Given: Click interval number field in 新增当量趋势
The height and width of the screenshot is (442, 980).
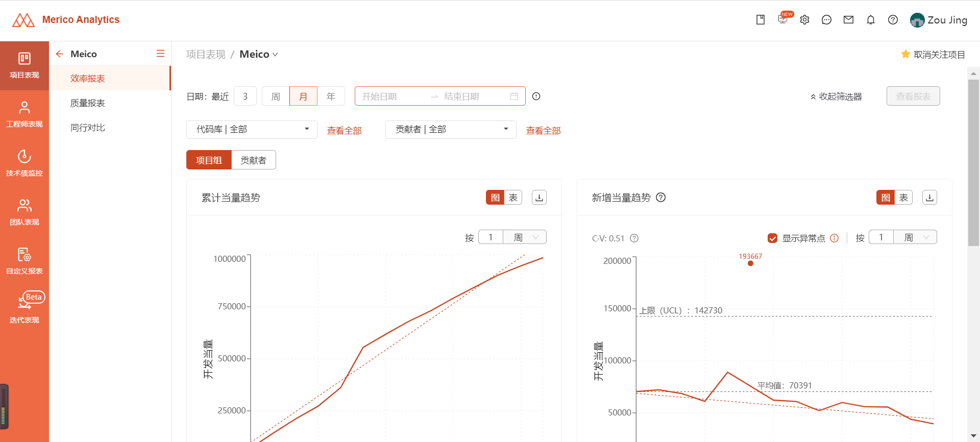Looking at the screenshot, I should pos(881,237).
